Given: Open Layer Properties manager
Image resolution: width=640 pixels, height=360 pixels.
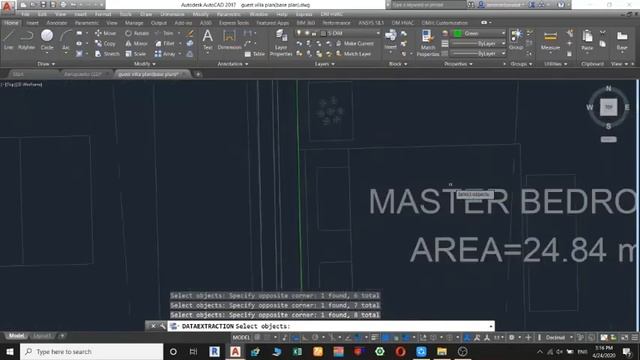Looking at the screenshot, I should tap(281, 42).
